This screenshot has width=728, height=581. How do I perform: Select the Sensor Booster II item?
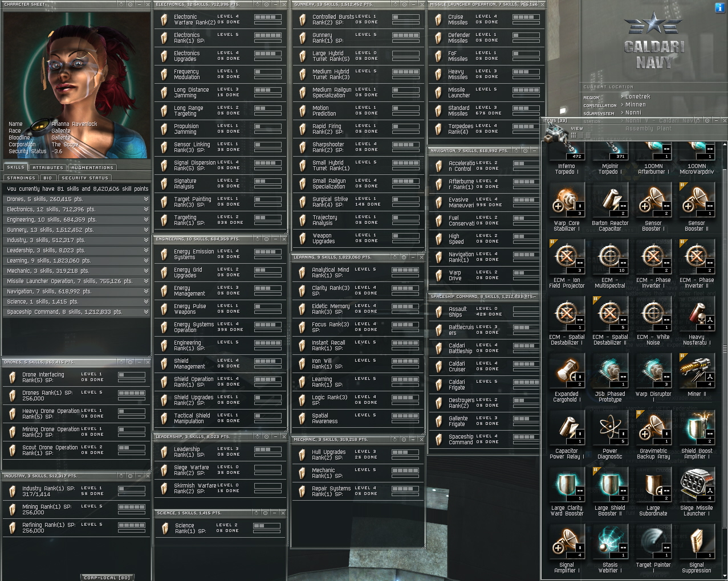click(697, 207)
